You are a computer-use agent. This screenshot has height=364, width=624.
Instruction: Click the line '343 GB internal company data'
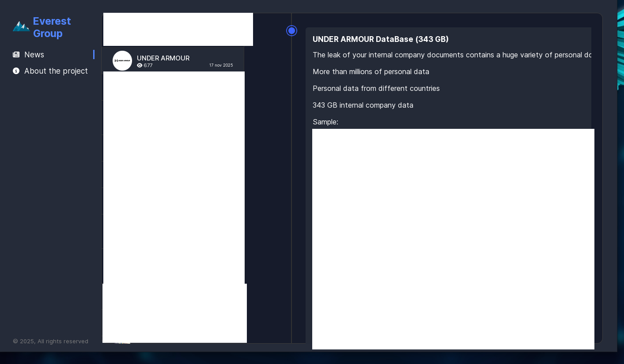point(363,105)
